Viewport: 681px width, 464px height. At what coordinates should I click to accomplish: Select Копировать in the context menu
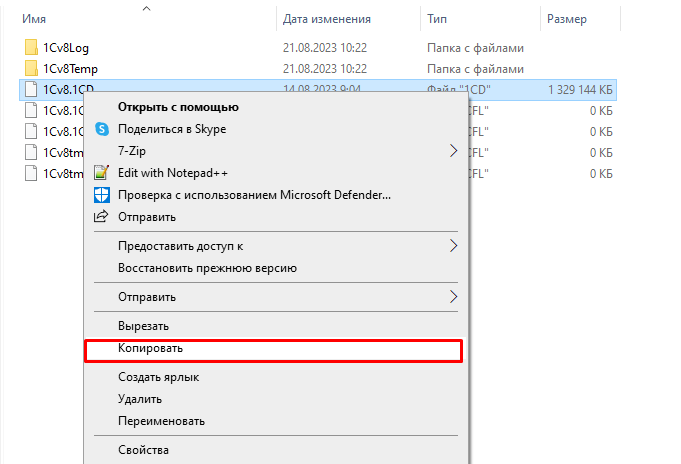[x=150, y=349]
